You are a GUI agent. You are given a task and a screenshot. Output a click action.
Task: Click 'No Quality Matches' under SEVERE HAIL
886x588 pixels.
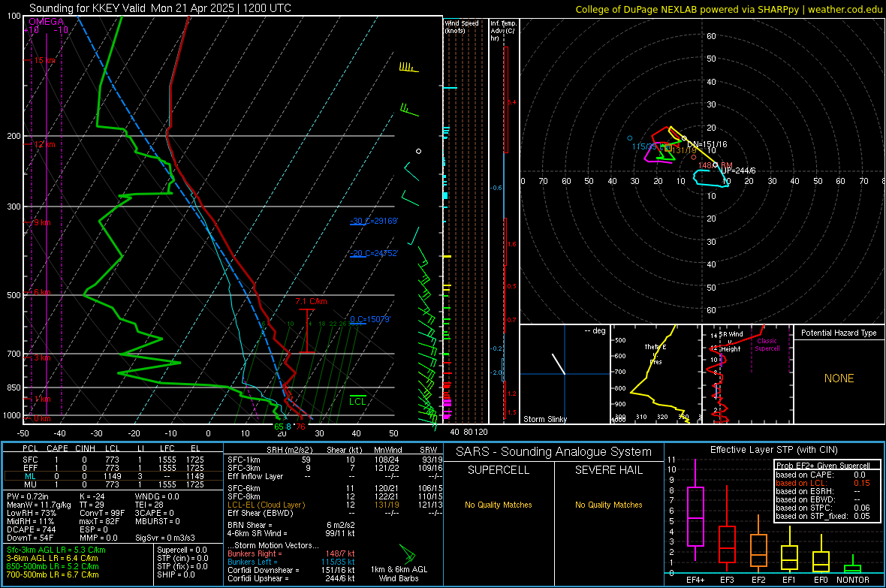tap(608, 505)
